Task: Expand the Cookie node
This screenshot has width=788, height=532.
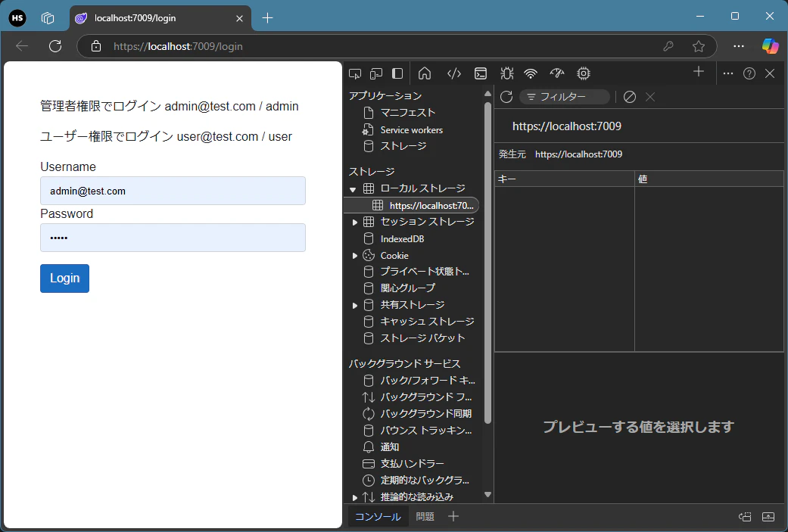Action: (355, 256)
